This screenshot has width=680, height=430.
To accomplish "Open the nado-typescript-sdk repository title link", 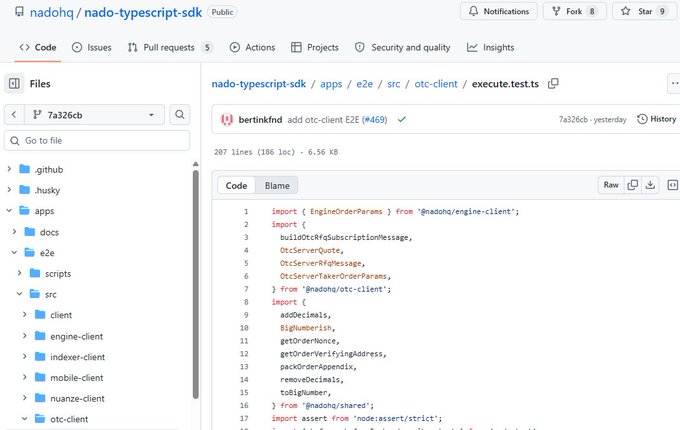I will pos(143,12).
